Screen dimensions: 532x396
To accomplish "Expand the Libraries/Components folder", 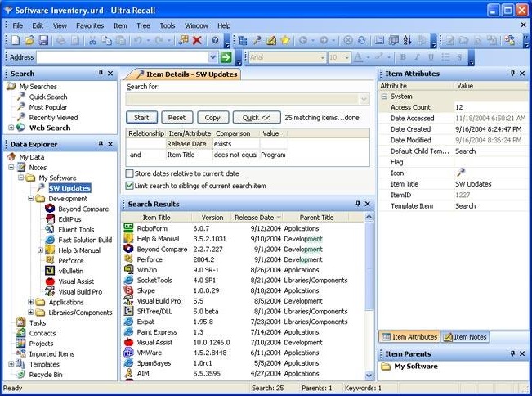I will [x=30, y=312].
